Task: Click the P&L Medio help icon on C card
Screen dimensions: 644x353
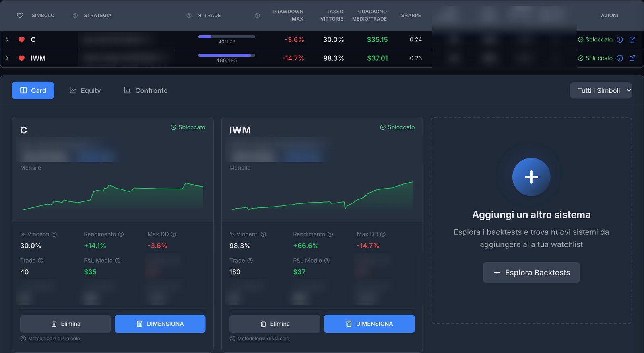Action: pos(118,261)
